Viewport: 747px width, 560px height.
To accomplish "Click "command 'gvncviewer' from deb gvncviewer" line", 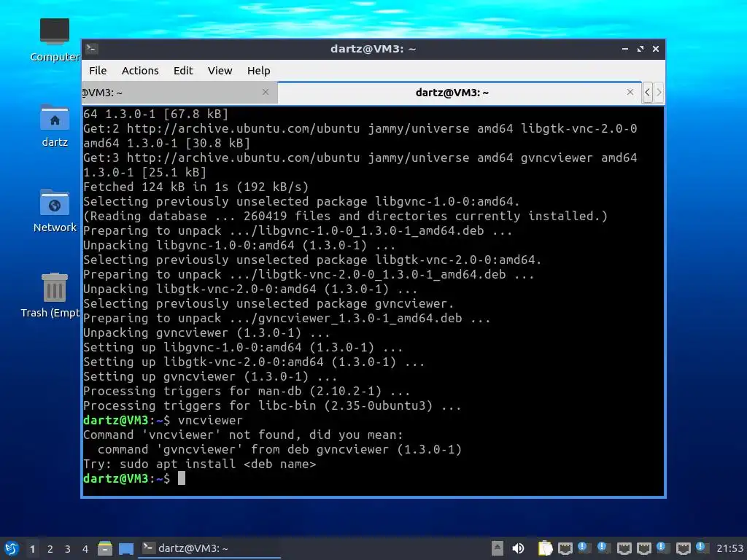I will 279,449.
